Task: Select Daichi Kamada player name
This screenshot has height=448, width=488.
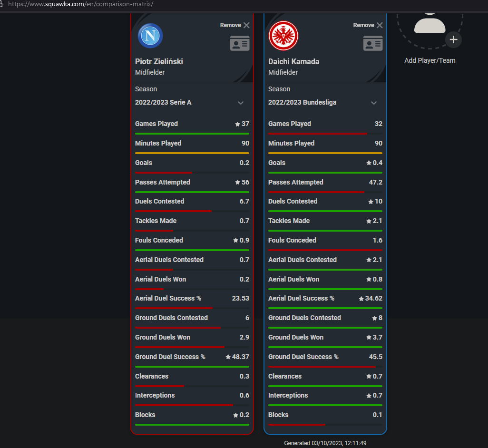Action: (x=294, y=62)
